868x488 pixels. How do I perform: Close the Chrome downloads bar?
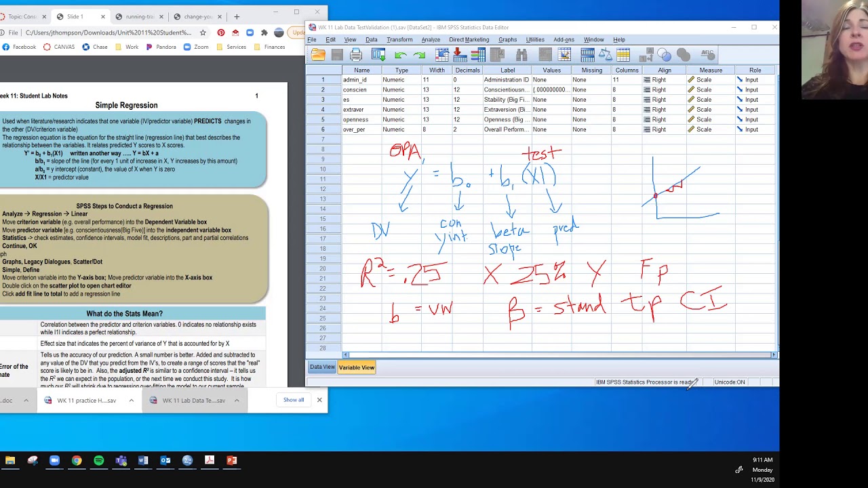point(319,400)
